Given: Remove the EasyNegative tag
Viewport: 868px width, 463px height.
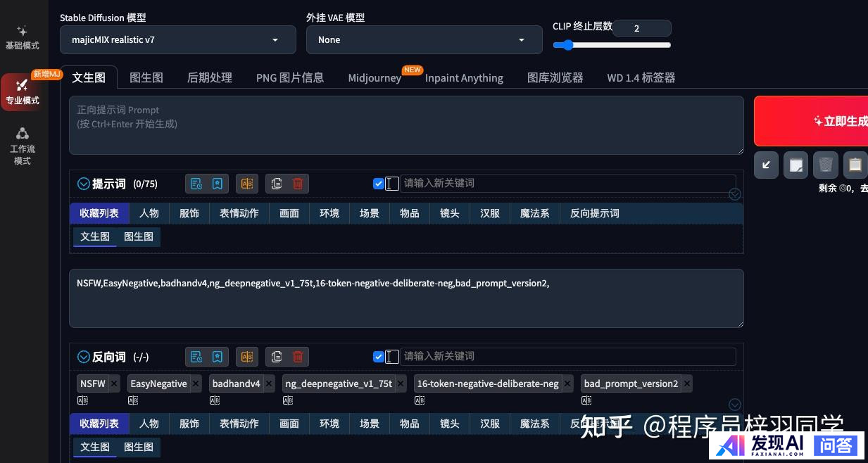Looking at the screenshot, I should [196, 383].
